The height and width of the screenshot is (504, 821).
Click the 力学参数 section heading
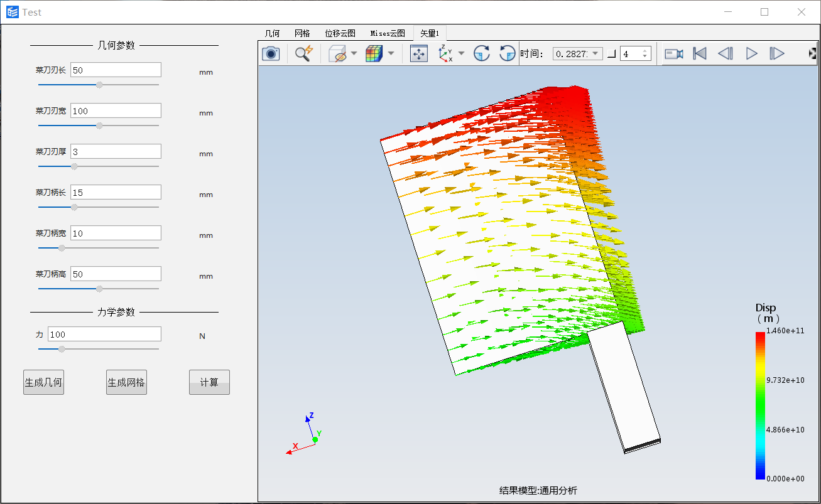click(116, 312)
